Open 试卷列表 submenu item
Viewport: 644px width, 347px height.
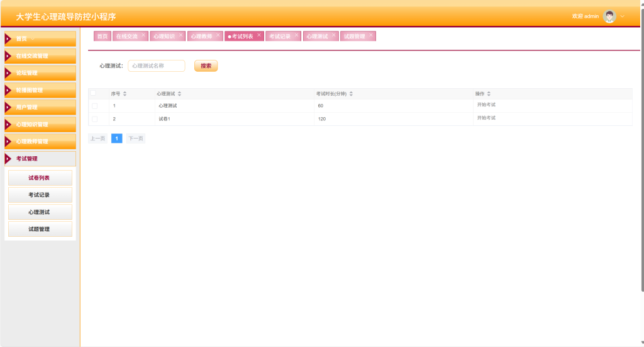pos(40,178)
